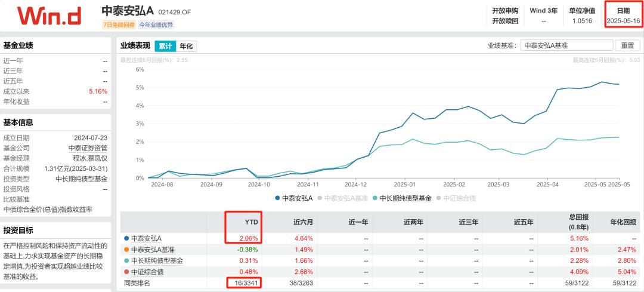Click the 投资目标 section header

tap(18, 230)
